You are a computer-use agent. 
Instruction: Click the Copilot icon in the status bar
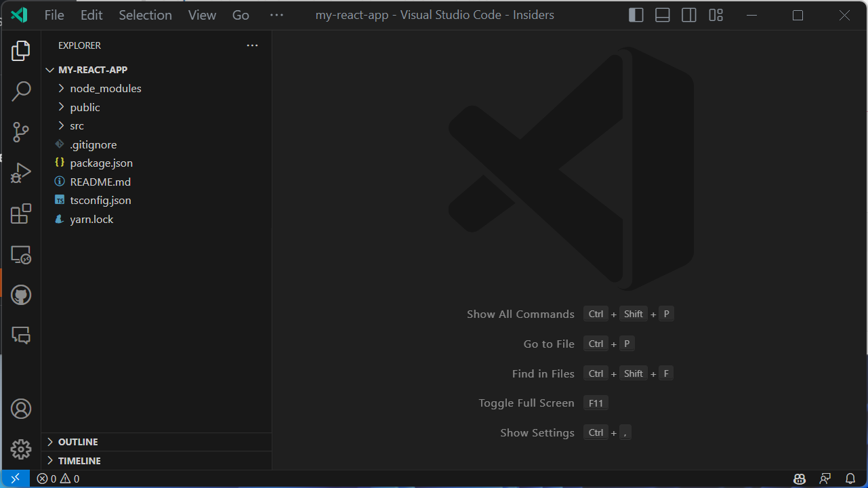(x=799, y=479)
